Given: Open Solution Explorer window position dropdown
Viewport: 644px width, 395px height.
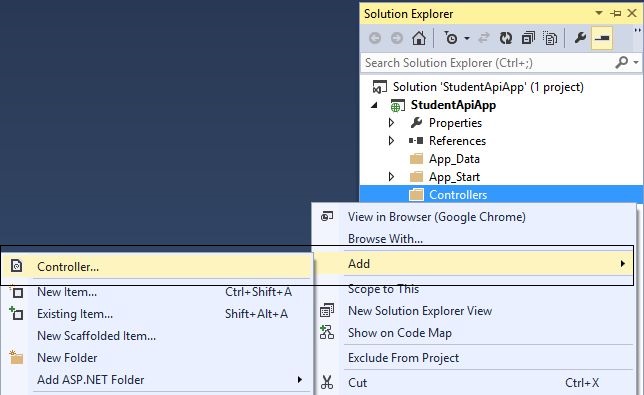Looking at the screenshot, I should [599, 13].
